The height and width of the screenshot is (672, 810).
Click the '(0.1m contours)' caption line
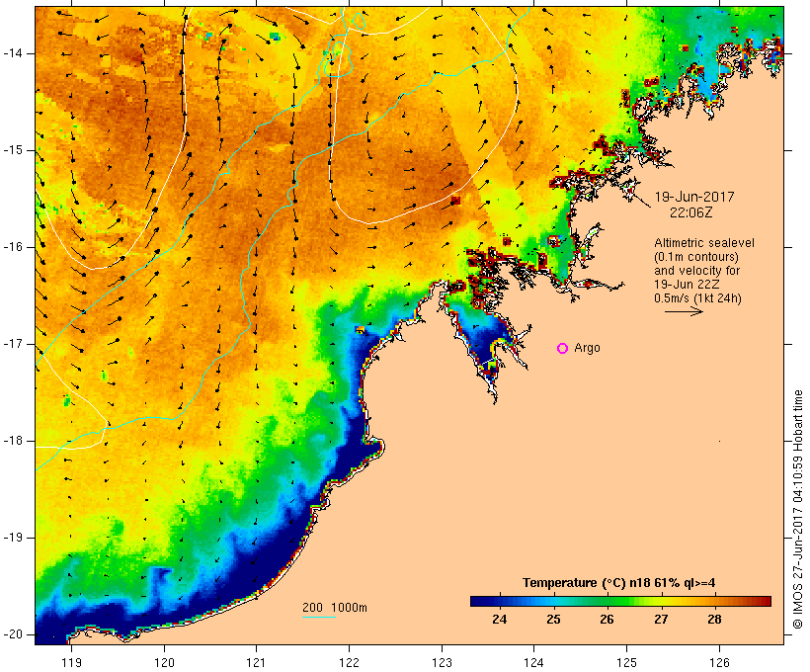(x=696, y=257)
